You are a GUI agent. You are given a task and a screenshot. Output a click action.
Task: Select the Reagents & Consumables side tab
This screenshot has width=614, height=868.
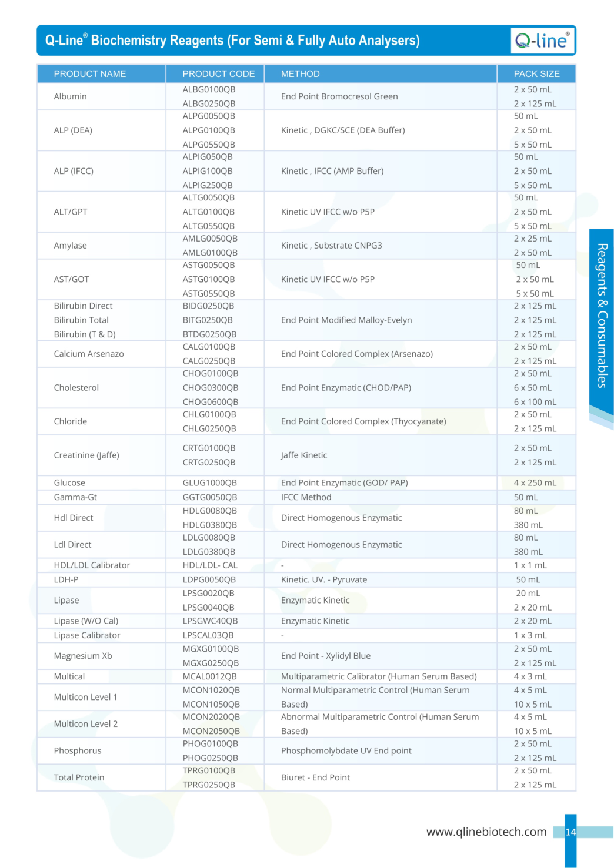click(x=602, y=316)
